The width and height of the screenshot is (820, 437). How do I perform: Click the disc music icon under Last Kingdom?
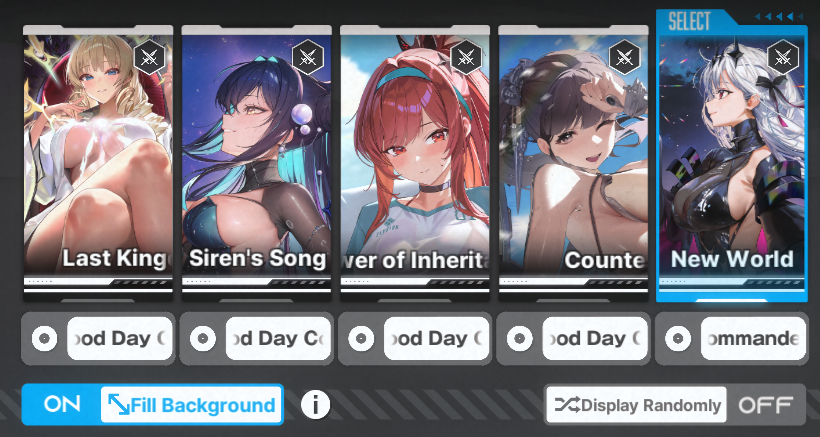click(44, 339)
